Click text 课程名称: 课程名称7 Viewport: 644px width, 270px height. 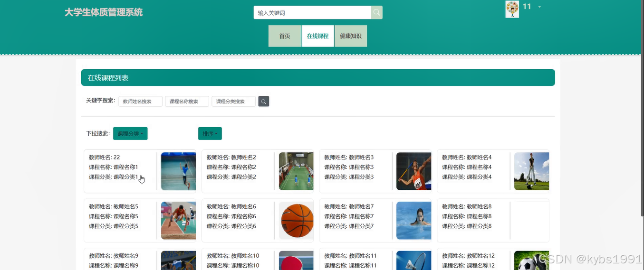(x=349, y=216)
